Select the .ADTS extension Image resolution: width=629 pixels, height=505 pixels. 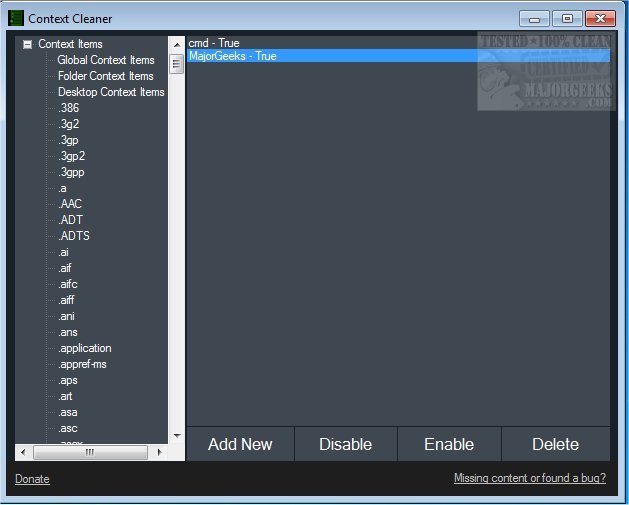74,236
